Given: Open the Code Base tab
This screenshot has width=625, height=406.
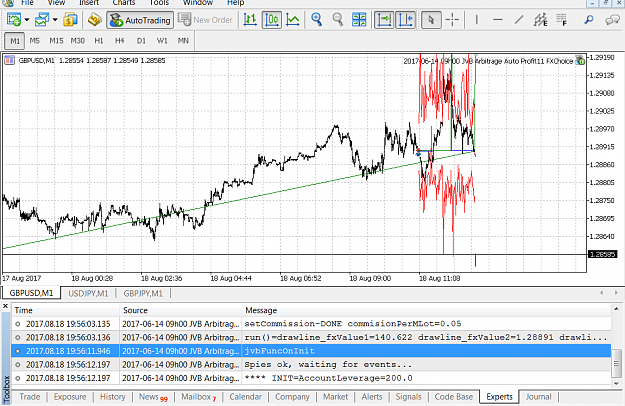Looking at the screenshot, I should (454, 397).
